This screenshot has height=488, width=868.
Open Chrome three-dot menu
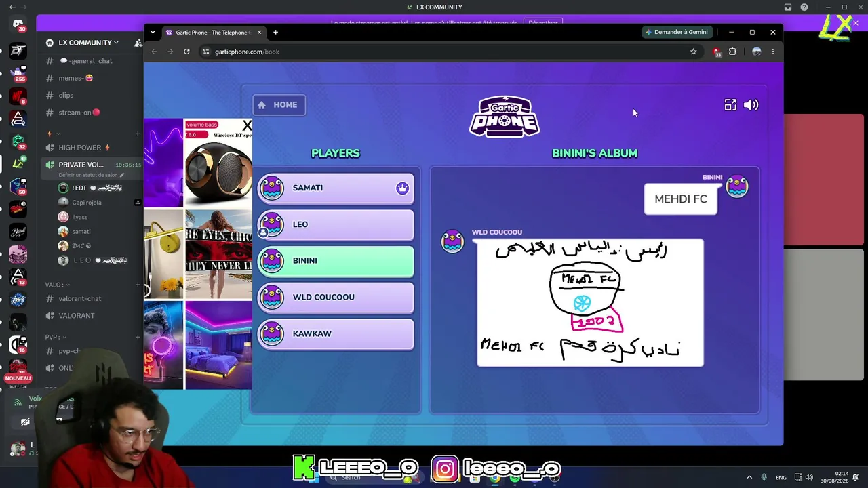tap(772, 52)
